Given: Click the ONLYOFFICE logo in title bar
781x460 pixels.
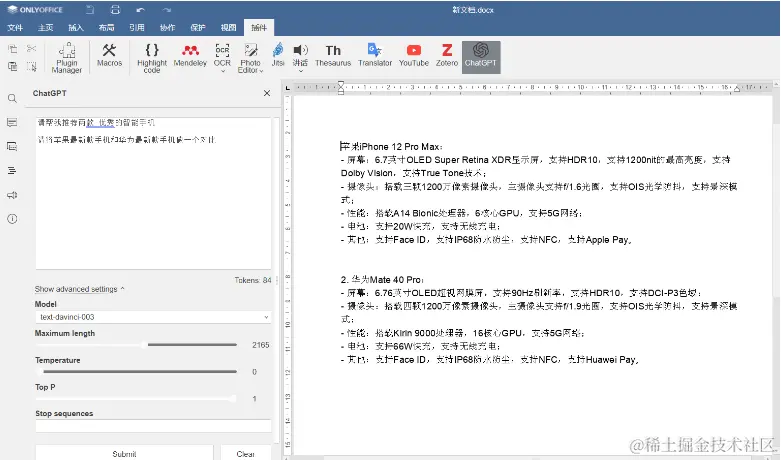Looking at the screenshot, I should (35, 9).
